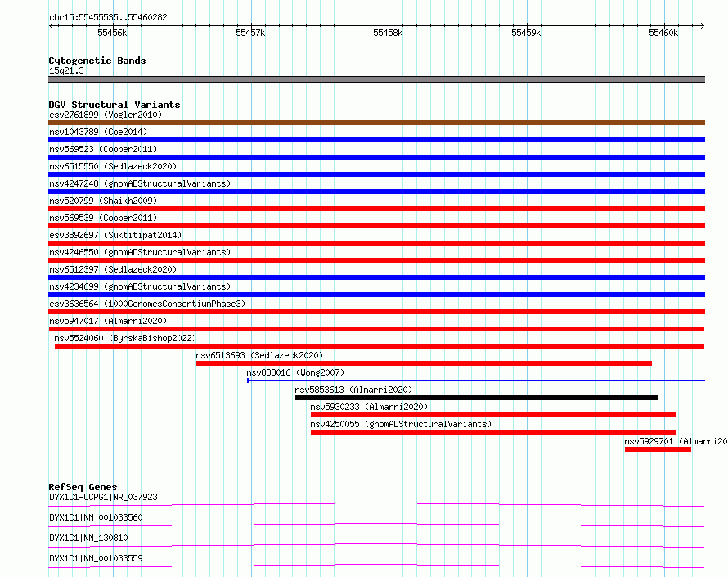Select variant label nsv6512397 (Sedlazeck2020)
The image size is (728, 577).
tap(113, 269)
